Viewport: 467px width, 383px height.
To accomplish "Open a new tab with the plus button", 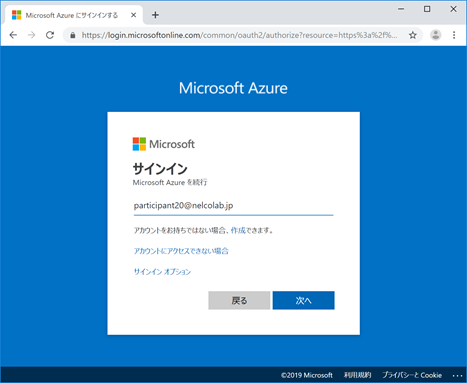I will 155,15.
